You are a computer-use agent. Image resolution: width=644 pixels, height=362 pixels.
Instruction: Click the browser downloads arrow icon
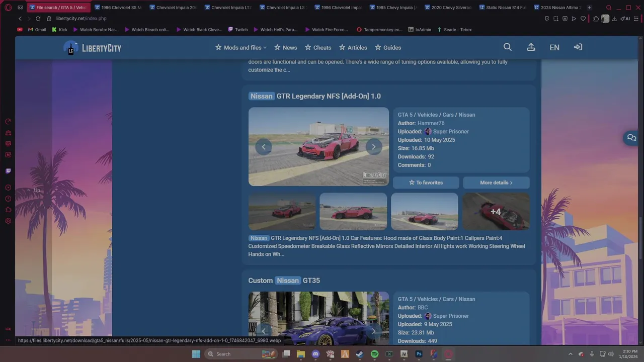614,19
